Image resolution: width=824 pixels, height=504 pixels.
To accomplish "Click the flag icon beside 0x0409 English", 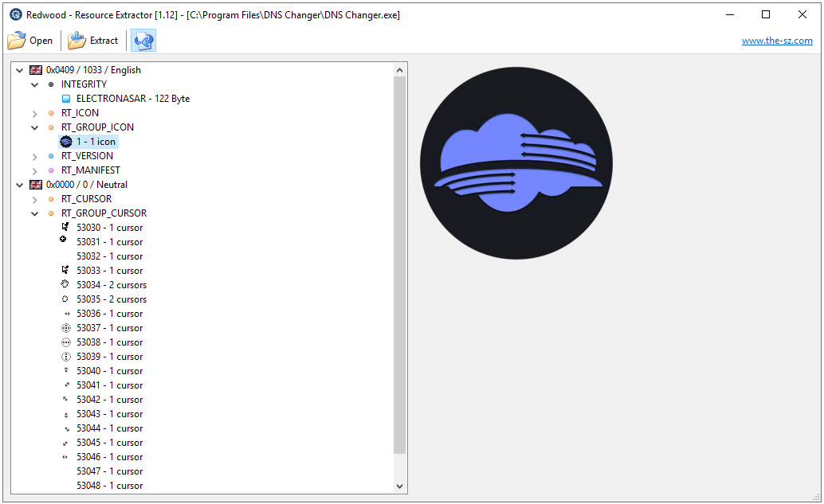I will click(36, 70).
